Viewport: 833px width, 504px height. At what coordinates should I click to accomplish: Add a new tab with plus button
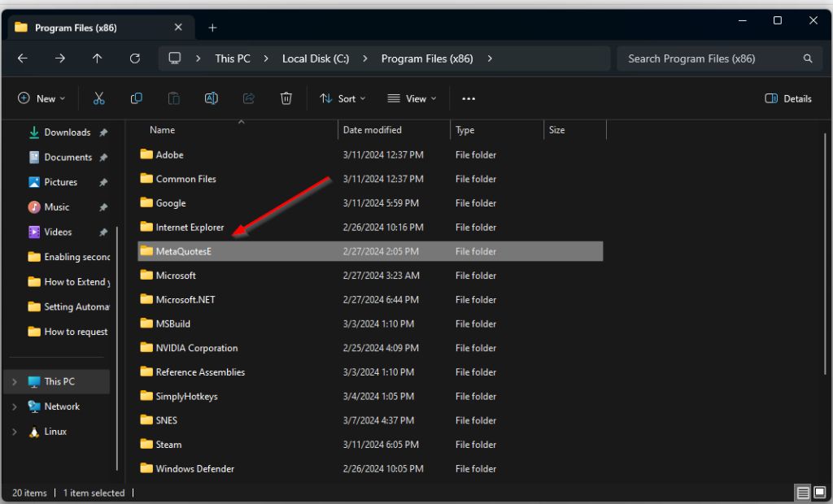pos(212,28)
